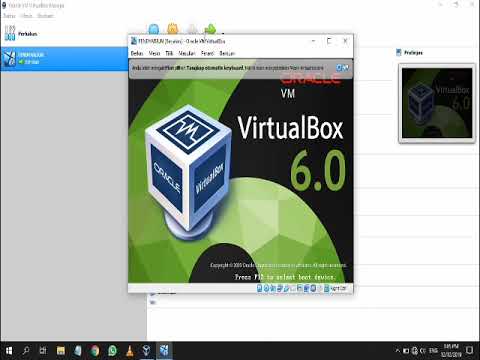Viewport: 480px width, 360px height.
Task: Click the network status icon in VM status bar
Action: 280,288
